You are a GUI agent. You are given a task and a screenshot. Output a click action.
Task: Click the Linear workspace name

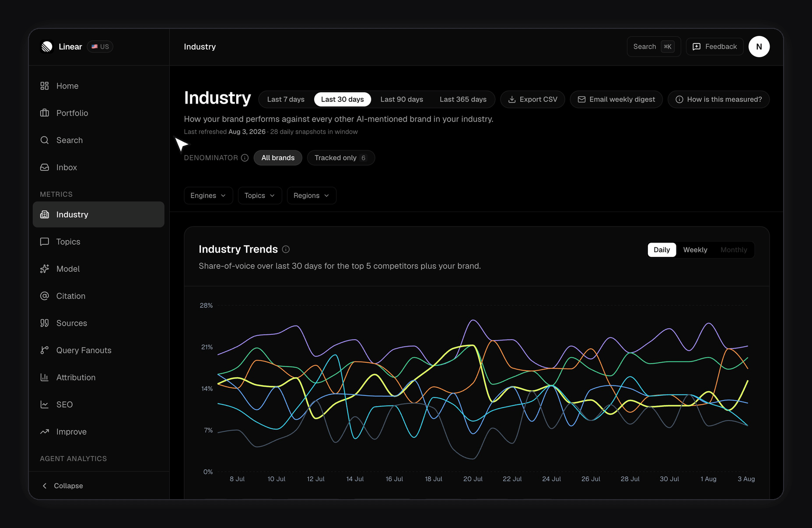(x=70, y=47)
